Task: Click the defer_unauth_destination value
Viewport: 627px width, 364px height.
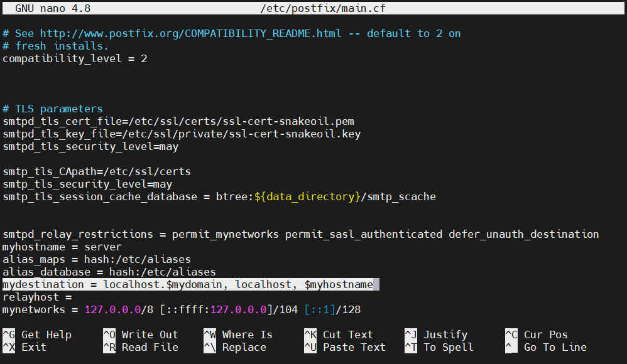Action: click(524, 234)
